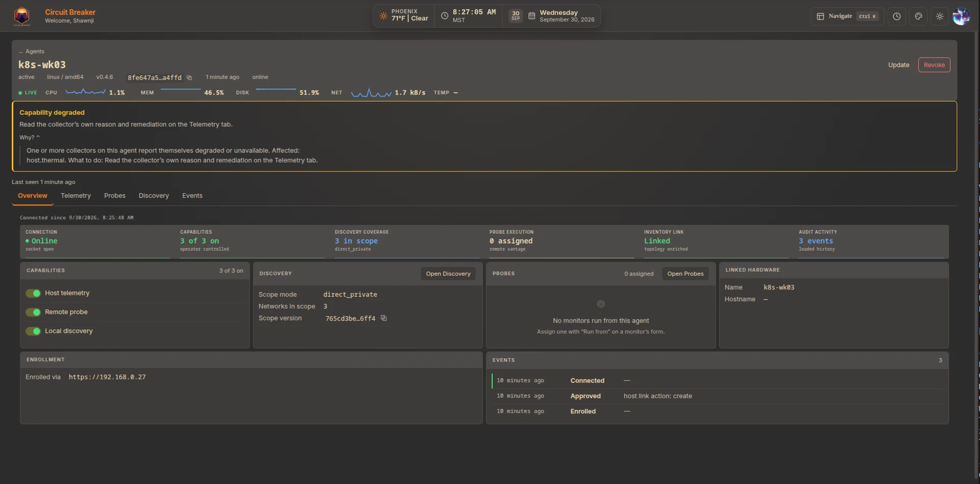Select the Approved event row
The image size is (980, 484).
(717, 396)
